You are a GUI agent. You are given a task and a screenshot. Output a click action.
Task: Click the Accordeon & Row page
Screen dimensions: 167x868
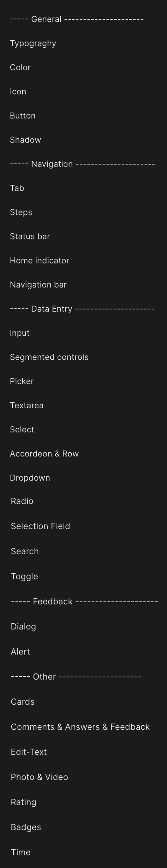pyautogui.click(x=44, y=454)
